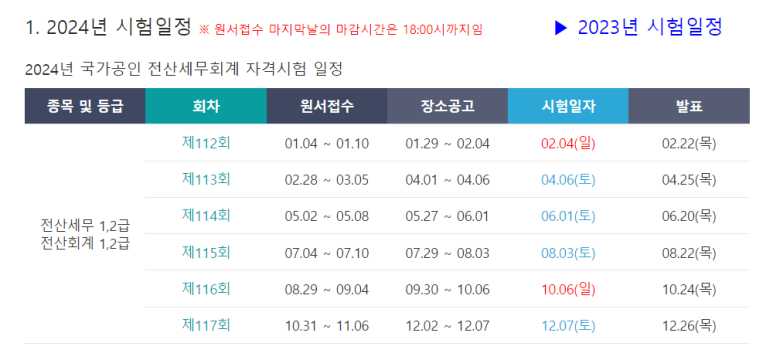Click the 회차 column header
773x360 pixels.
[x=206, y=106]
